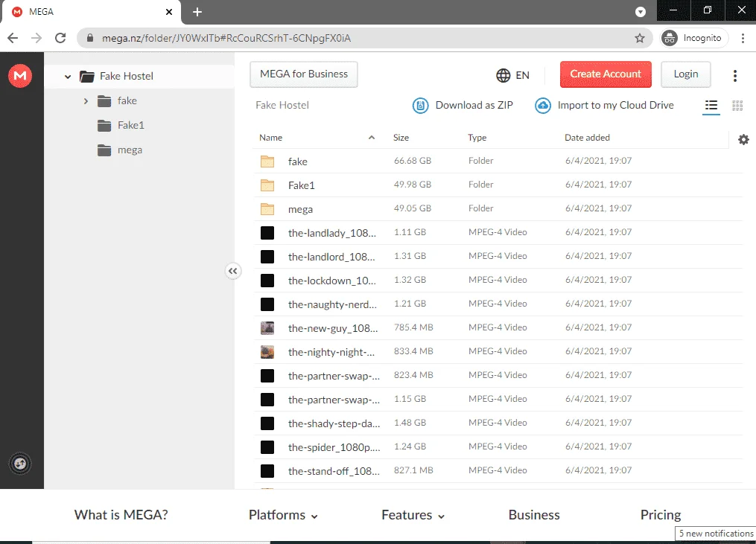Image resolution: width=756 pixels, height=544 pixels.
Task: Sort files by Name column header
Action: pyautogui.click(x=271, y=138)
